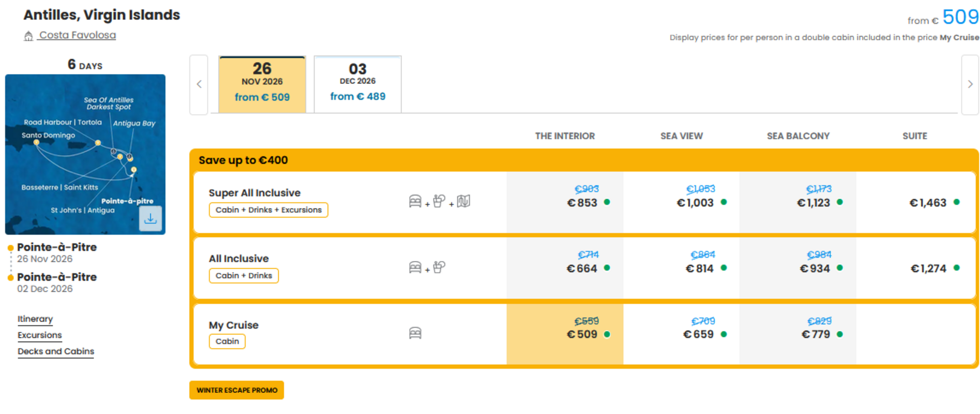The width and height of the screenshot is (980, 414).
Task: Select All Inclusive Sea Balcony at €934
Action: tap(798, 268)
